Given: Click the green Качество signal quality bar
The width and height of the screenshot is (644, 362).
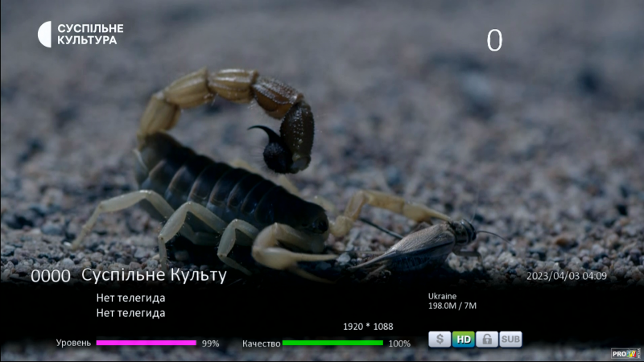Looking at the screenshot, I should [332, 343].
